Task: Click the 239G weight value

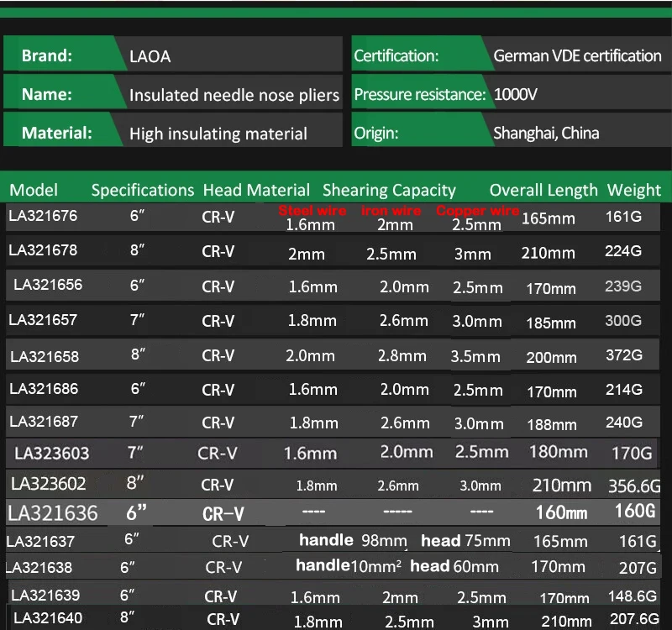Action: [x=623, y=286]
